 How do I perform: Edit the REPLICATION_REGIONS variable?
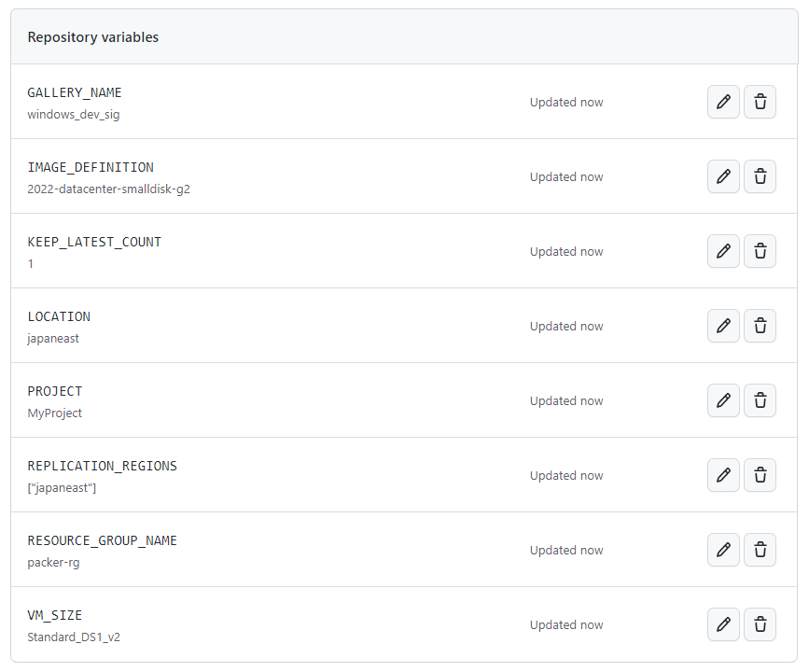coord(723,475)
